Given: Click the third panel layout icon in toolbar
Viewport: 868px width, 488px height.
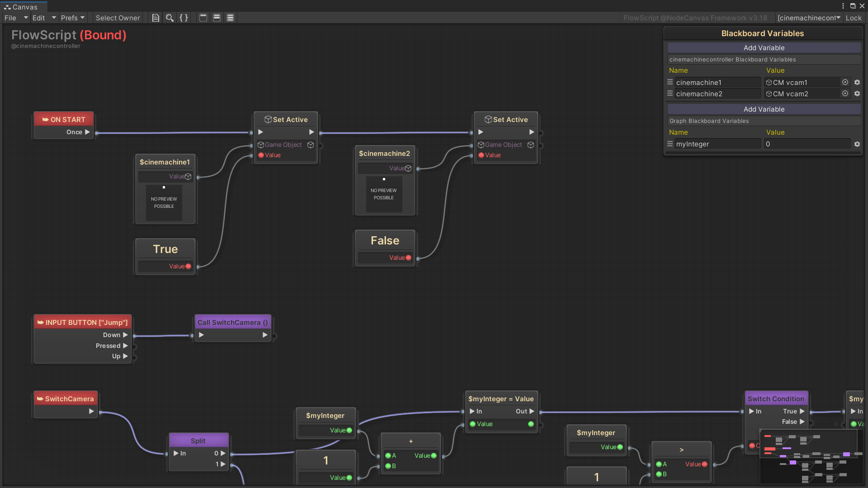Looking at the screenshot, I should 231,18.
